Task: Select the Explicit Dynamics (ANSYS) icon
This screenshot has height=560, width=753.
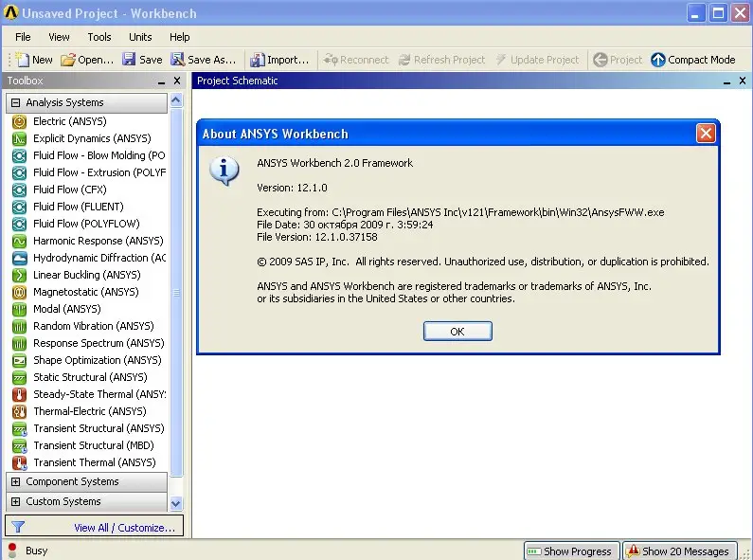Action: point(19,138)
